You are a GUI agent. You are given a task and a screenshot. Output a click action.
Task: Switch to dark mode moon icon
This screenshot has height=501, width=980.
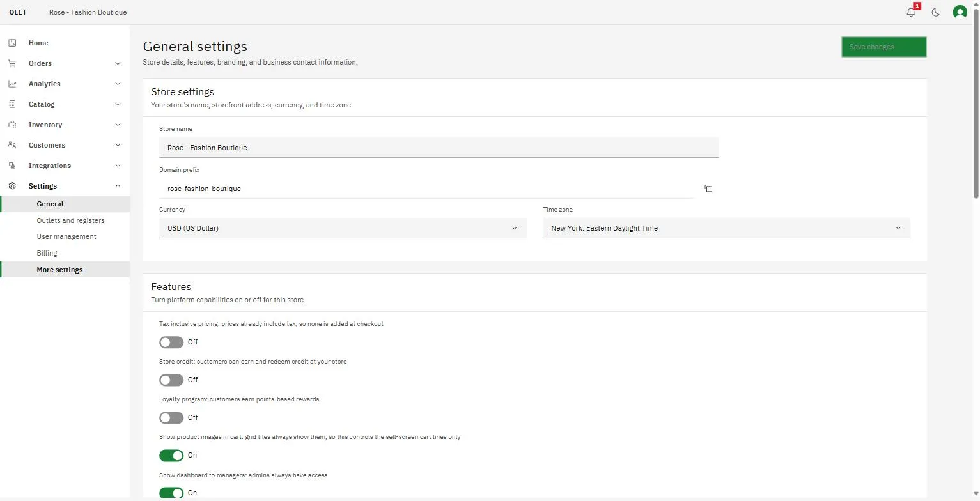tap(936, 12)
